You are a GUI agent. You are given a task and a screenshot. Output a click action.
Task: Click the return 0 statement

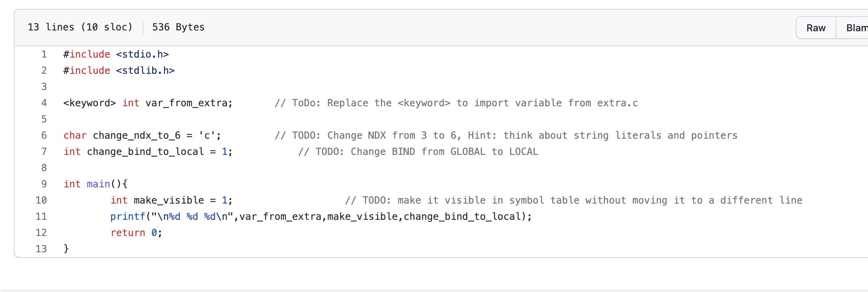click(x=135, y=232)
